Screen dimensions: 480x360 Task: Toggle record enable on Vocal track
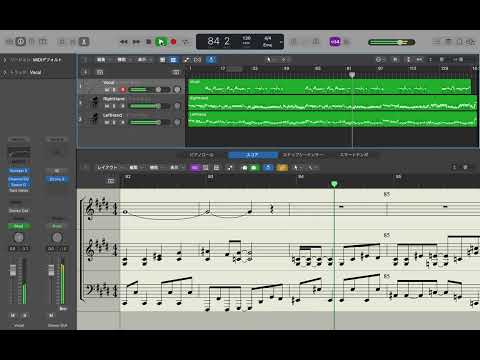coord(123,90)
